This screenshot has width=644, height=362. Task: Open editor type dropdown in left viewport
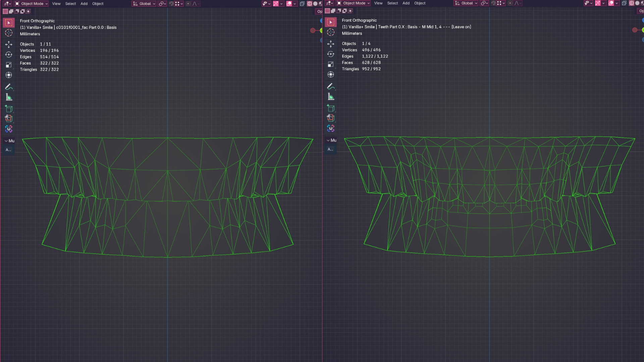(x=7, y=4)
